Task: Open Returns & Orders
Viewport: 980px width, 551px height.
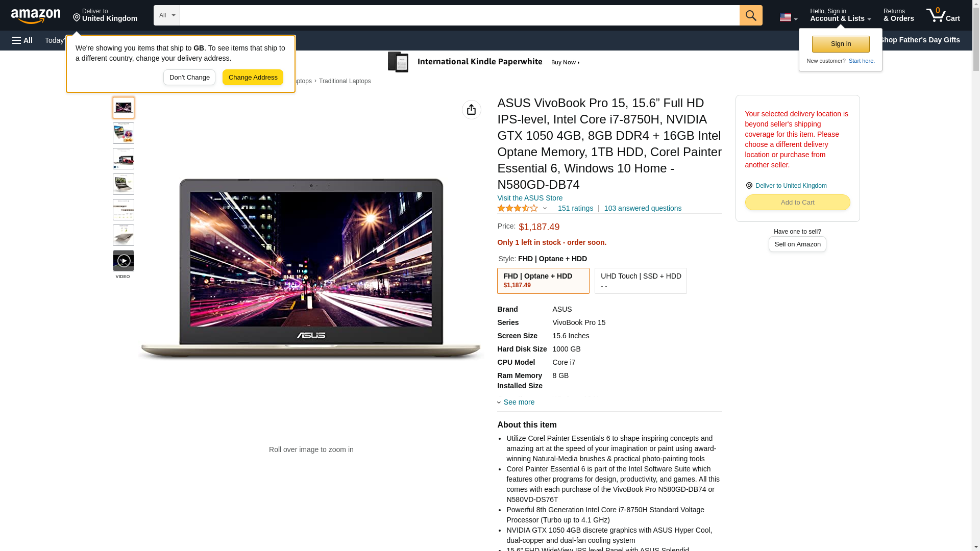Action: point(898,15)
